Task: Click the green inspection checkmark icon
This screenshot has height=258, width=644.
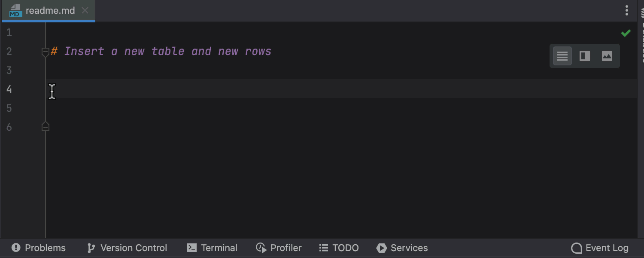Action: (x=626, y=33)
